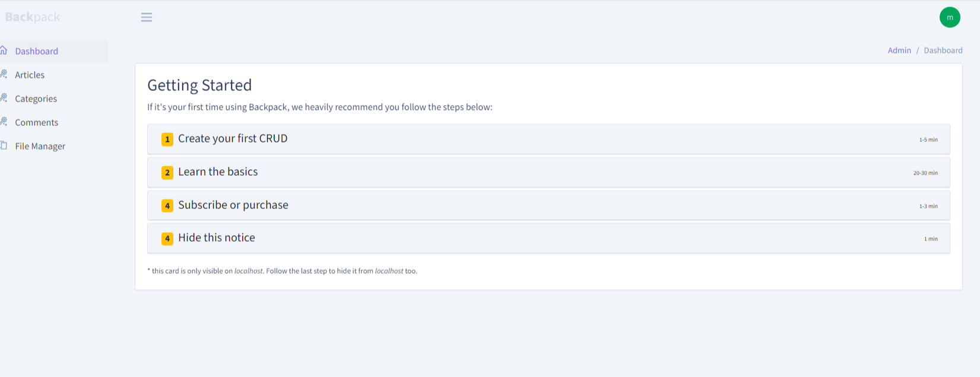
Task: Select the Dashboard sidebar menu item
Action: (x=37, y=51)
